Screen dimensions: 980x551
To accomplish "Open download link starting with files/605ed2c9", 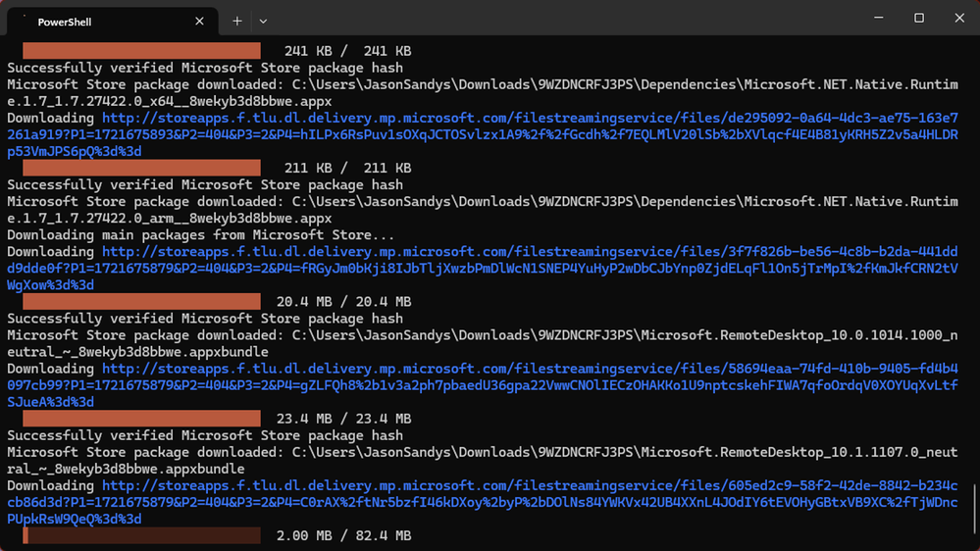I will coord(483,502).
